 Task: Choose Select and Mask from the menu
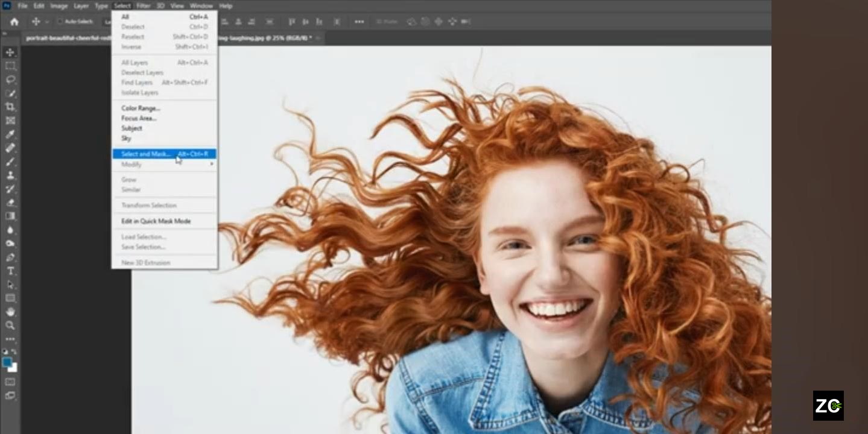point(164,154)
